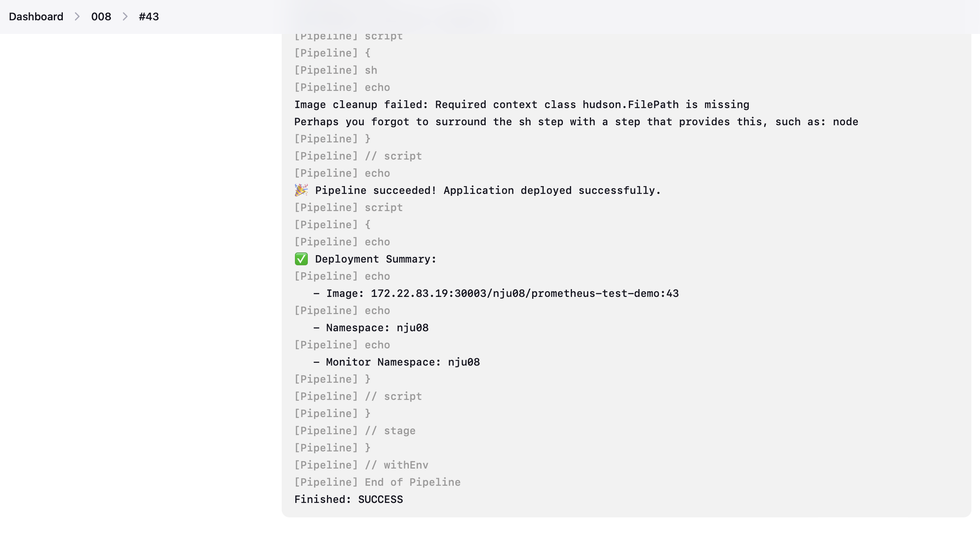The height and width of the screenshot is (547, 980).
Task: Click the '[Pipeline] // withEnv' line
Action: [x=361, y=465]
